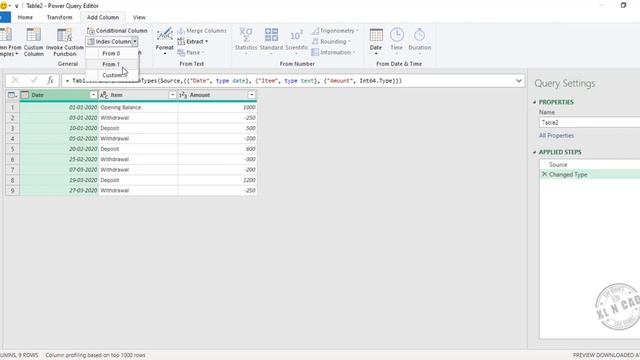
Task: Select row number 5
Action: 13,149
